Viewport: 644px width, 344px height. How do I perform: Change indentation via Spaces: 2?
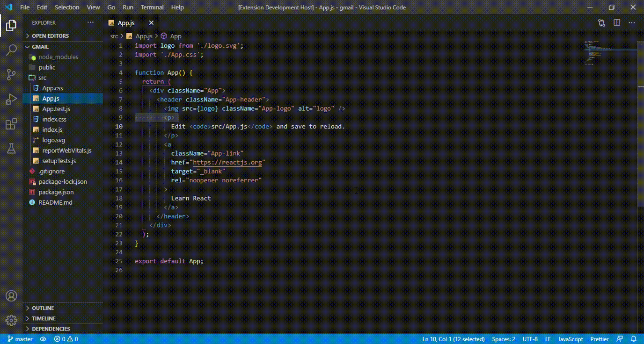[x=504, y=339]
